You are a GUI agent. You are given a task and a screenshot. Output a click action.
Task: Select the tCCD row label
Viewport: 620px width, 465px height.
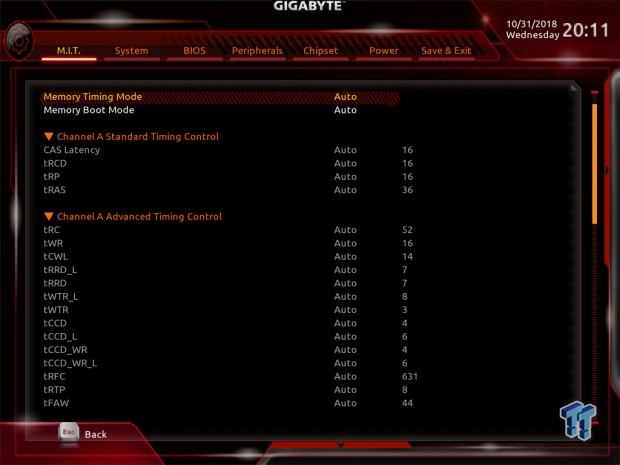coord(55,323)
